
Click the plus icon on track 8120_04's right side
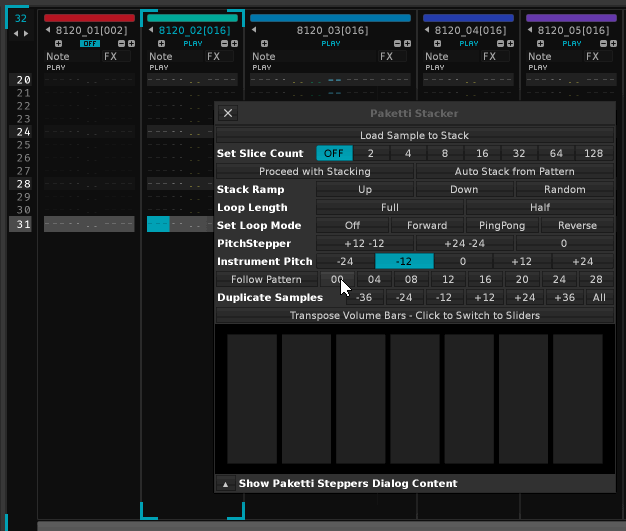(509, 44)
